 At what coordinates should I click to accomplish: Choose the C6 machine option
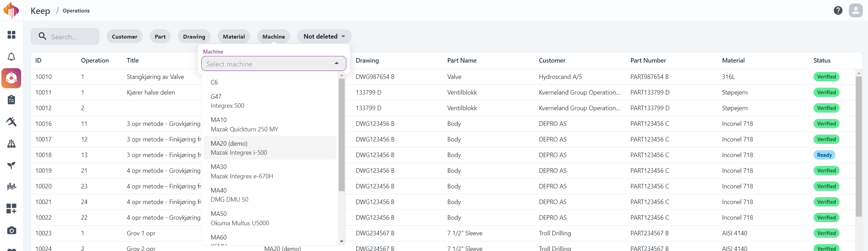(270, 82)
